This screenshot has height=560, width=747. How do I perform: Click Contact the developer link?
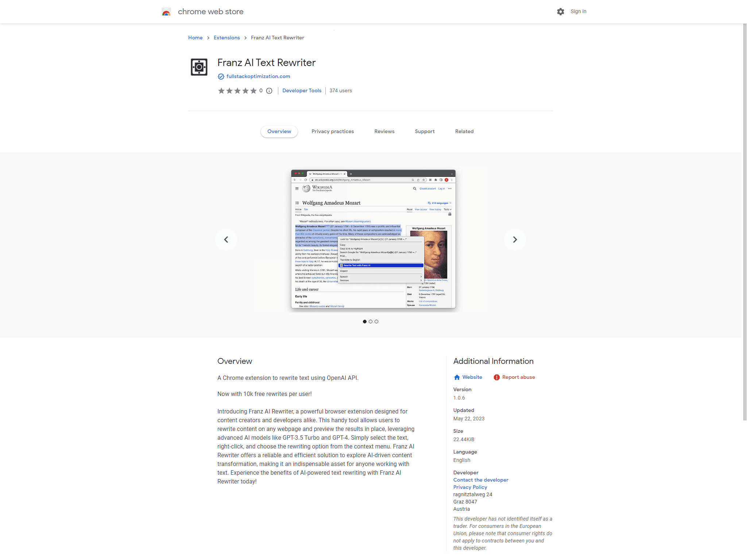click(x=481, y=480)
